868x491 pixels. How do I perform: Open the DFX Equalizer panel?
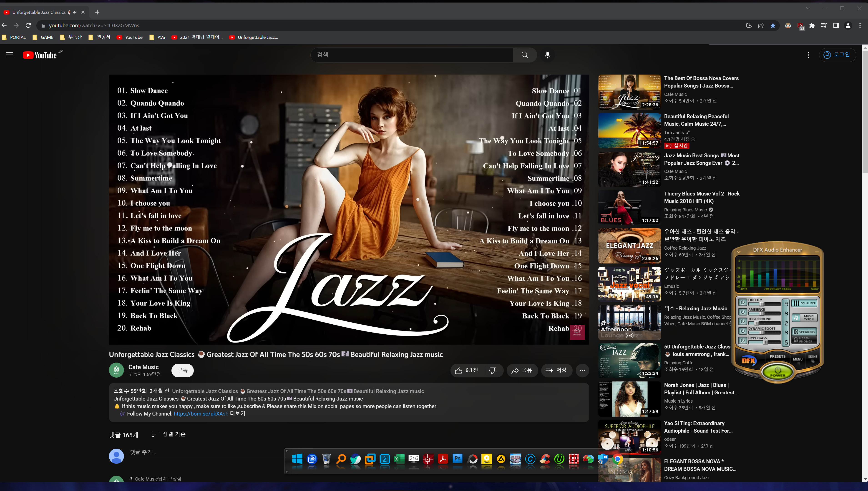[x=804, y=303]
